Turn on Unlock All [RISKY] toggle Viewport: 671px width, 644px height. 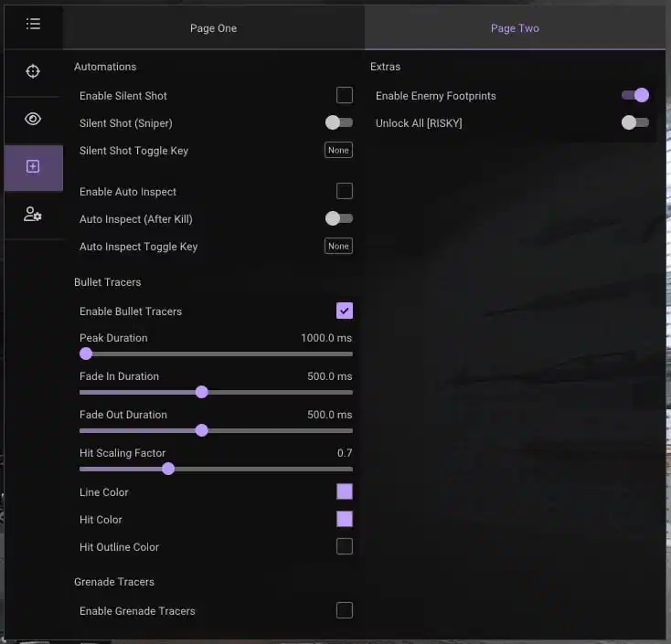click(635, 122)
